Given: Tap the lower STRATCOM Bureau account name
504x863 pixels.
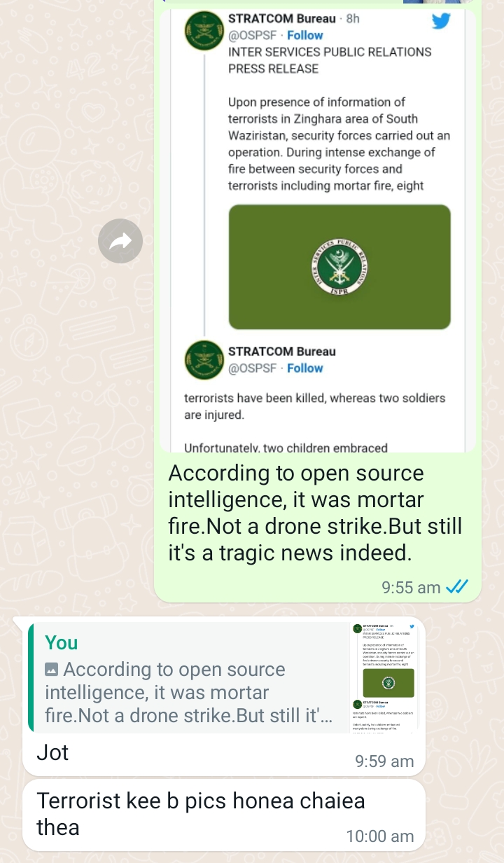Looking at the screenshot, I should pyautogui.click(x=282, y=352).
